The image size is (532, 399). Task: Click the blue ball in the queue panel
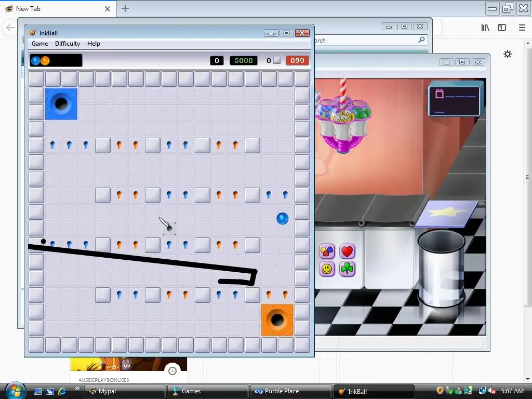[35, 60]
